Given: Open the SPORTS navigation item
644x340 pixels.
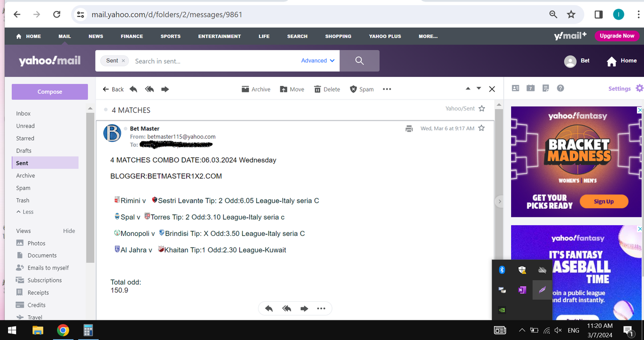Looking at the screenshot, I should point(171,36).
